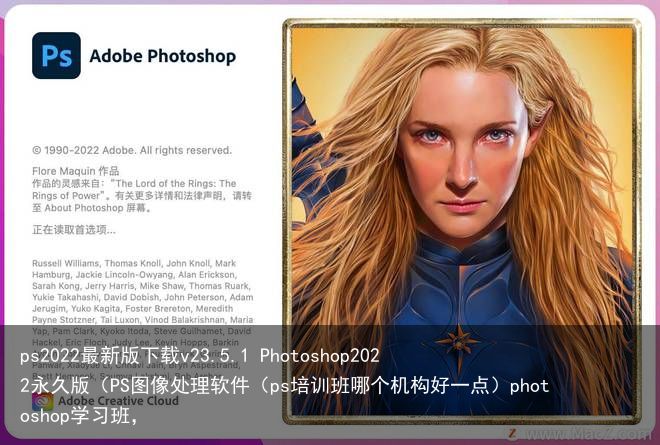Screen dimensions: 660x445
Task: Click the red Z logo in the watermark
Action: click(x=513, y=433)
